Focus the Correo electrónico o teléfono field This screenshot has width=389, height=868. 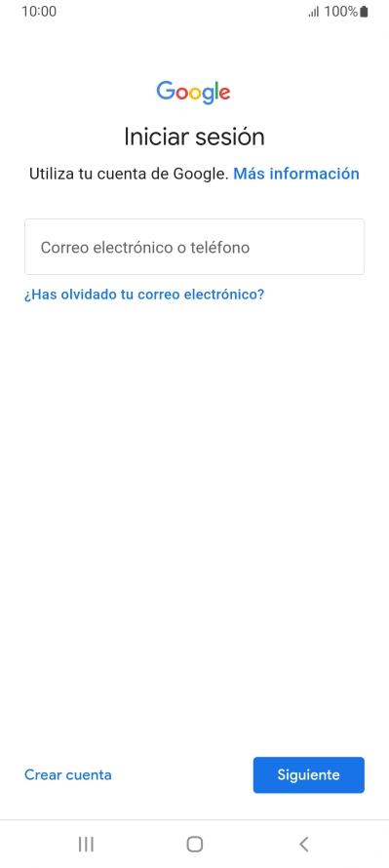[x=194, y=247]
